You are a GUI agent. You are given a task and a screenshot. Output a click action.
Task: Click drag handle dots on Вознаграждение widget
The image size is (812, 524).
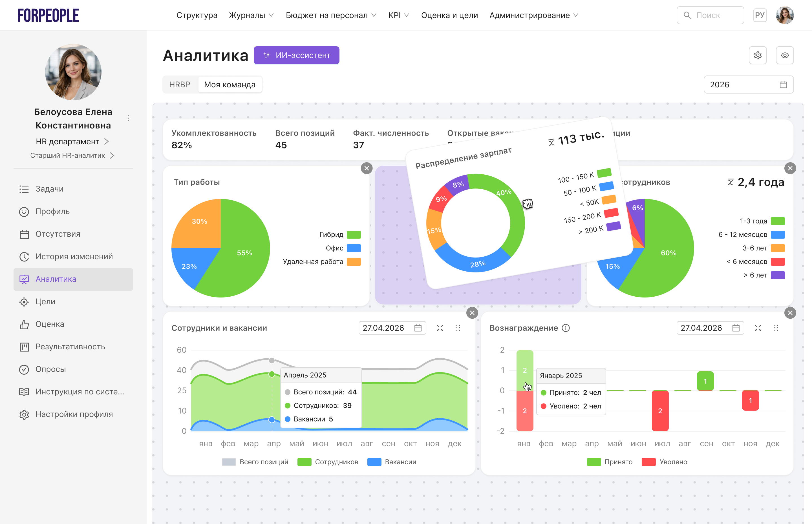[776, 328]
